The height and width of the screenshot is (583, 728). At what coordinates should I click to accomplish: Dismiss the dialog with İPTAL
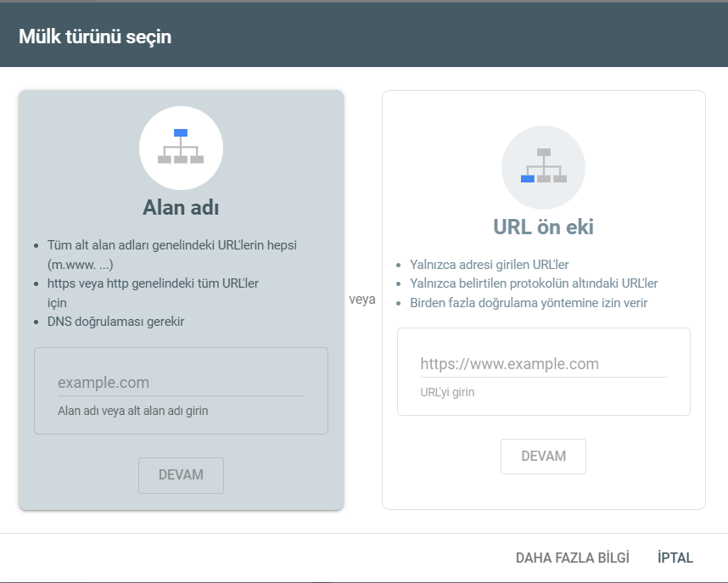pyautogui.click(x=675, y=558)
